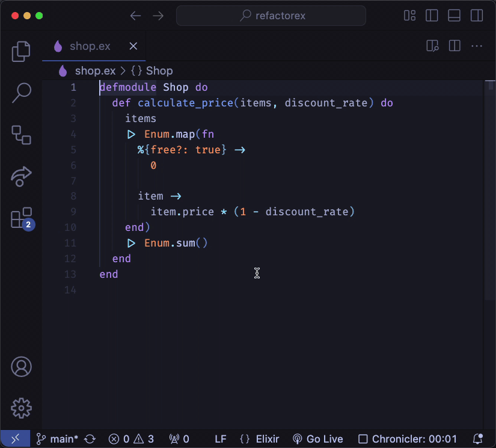496x448 pixels.
Task: Open the Manage settings gear
Action: point(21,408)
